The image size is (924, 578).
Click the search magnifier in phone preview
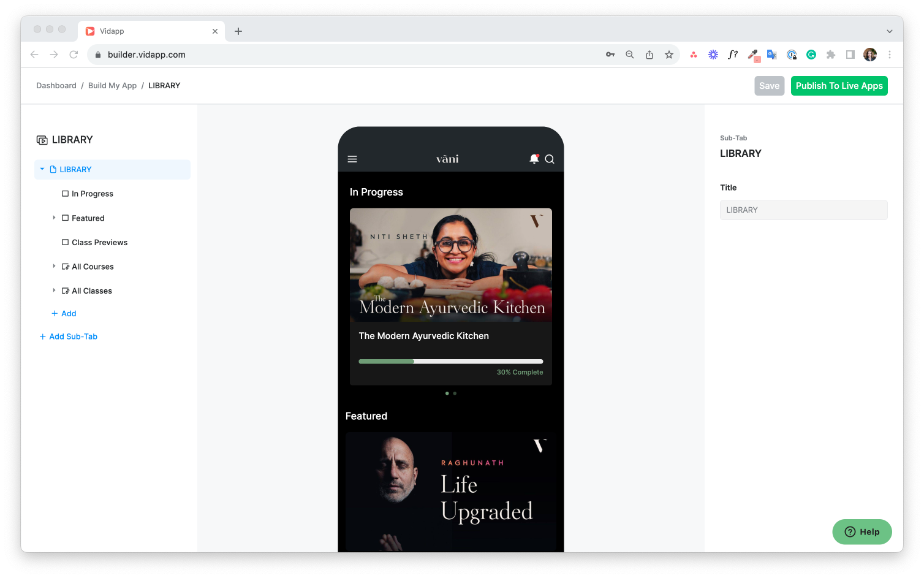(x=550, y=159)
